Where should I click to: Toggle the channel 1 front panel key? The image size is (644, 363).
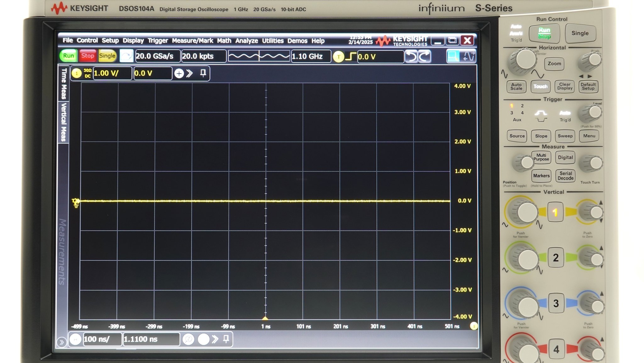pos(555,212)
